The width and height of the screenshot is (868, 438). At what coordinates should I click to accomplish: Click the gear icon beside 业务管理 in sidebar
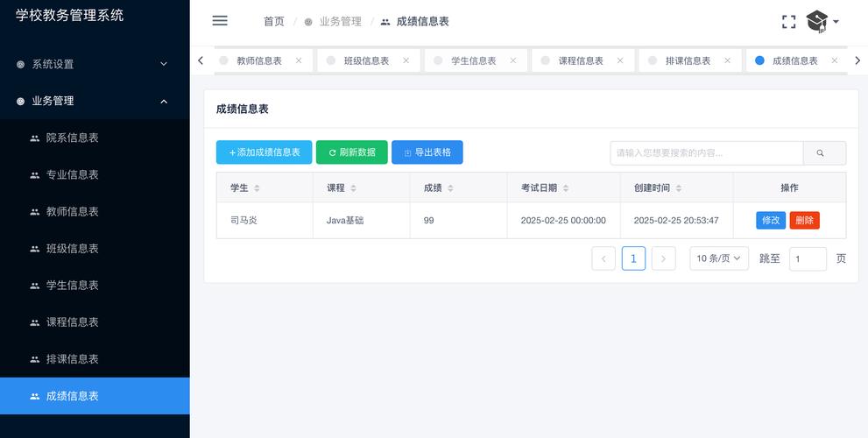click(x=20, y=102)
